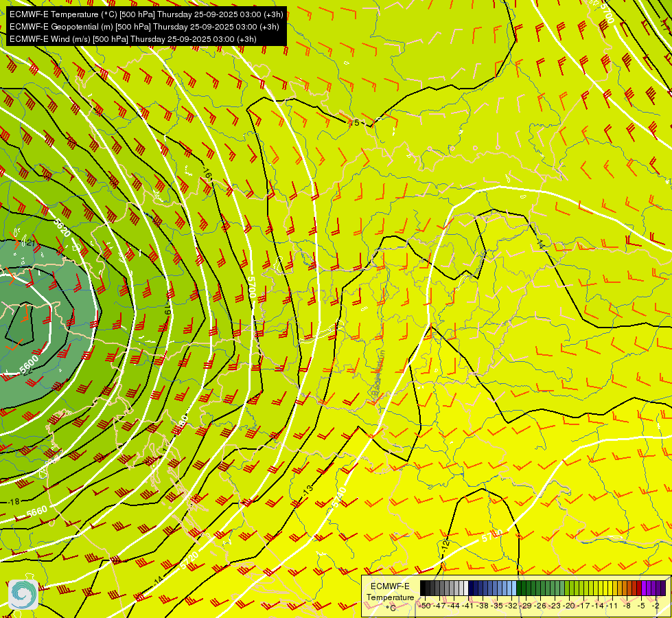This screenshot has width=672, height=618.
Task: Click the swirl logo icon in the corner
Action: [23, 595]
